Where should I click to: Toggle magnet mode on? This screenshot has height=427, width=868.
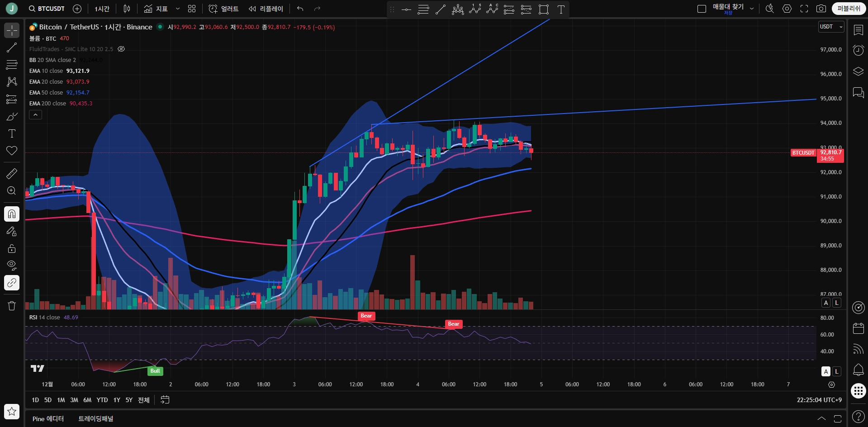coord(12,214)
